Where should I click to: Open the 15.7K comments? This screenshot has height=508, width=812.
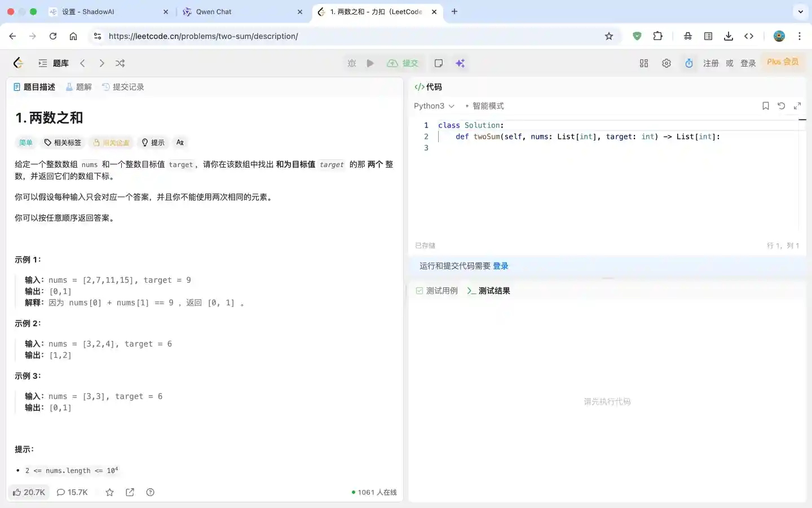pyautogui.click(x=72, y=492)
